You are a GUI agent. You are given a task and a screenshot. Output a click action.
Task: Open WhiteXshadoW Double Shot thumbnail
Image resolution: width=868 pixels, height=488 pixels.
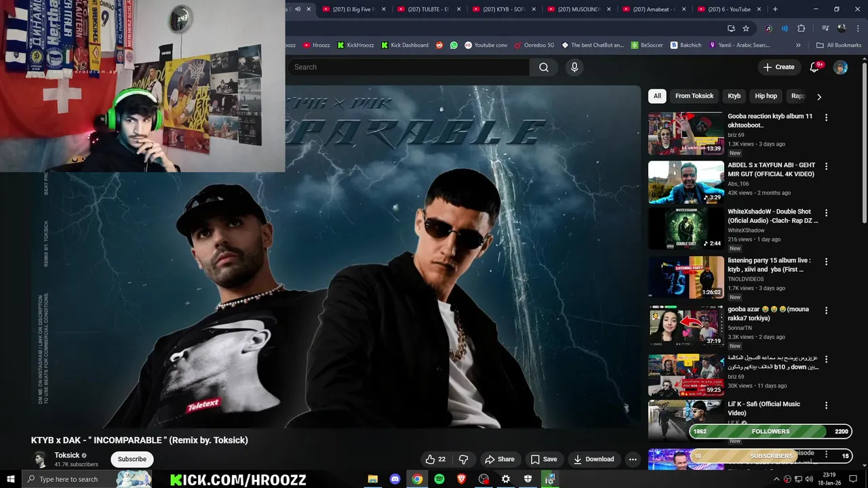click(686, 228)
